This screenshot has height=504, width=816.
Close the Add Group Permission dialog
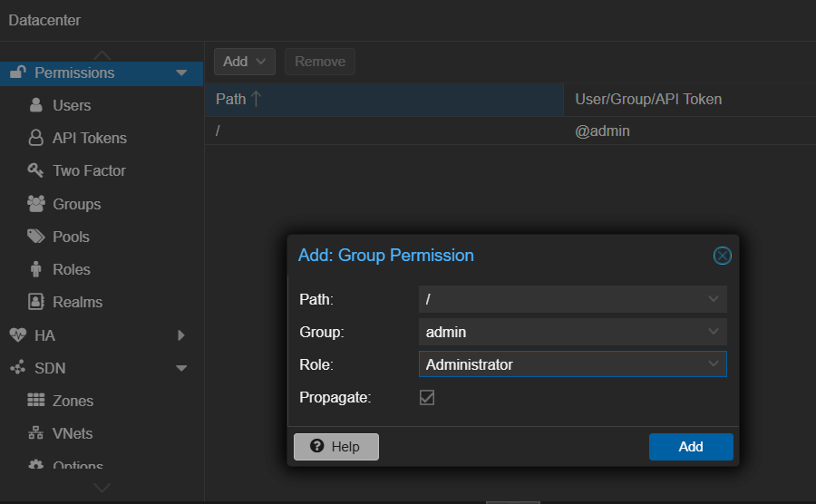[722, 256]
